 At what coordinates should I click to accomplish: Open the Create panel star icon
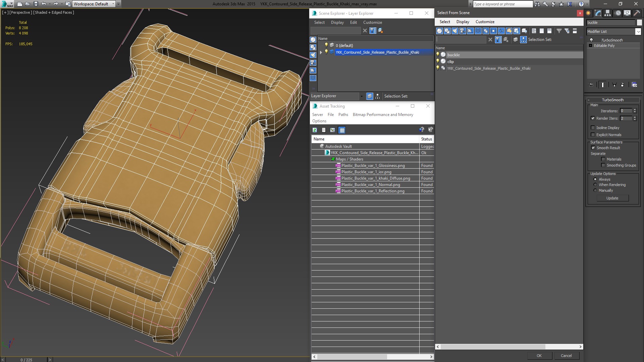(x=588, y=13)
